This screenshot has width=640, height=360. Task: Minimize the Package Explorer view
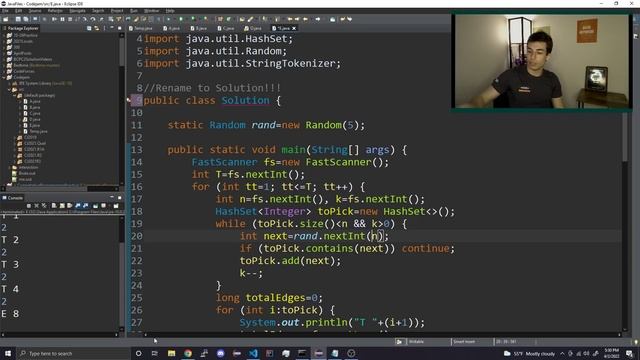[x=112, y=28]
